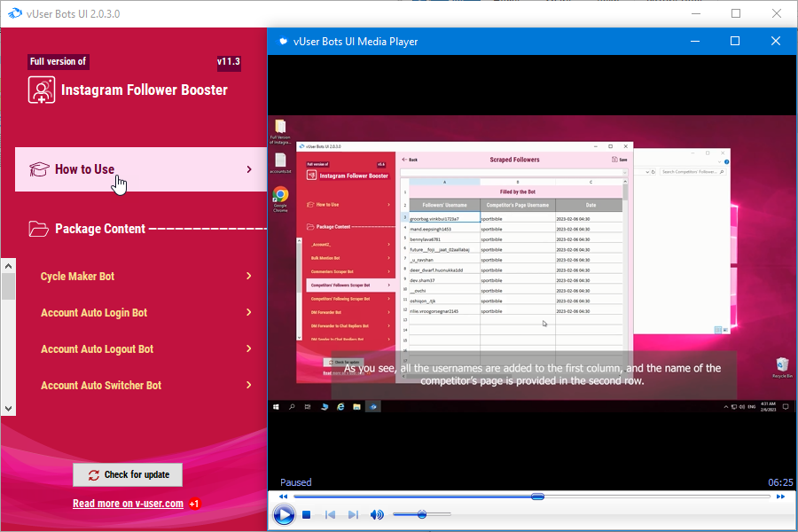Play the paused video
This screenshot has width=798, height=532.
[x=284, y=514]
